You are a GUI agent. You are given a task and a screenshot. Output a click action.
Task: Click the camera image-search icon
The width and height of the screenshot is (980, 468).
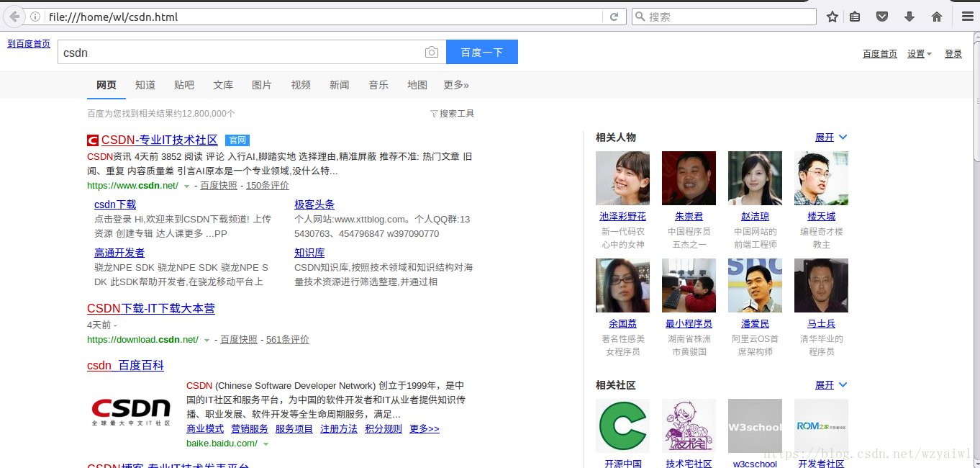(431, 52)
